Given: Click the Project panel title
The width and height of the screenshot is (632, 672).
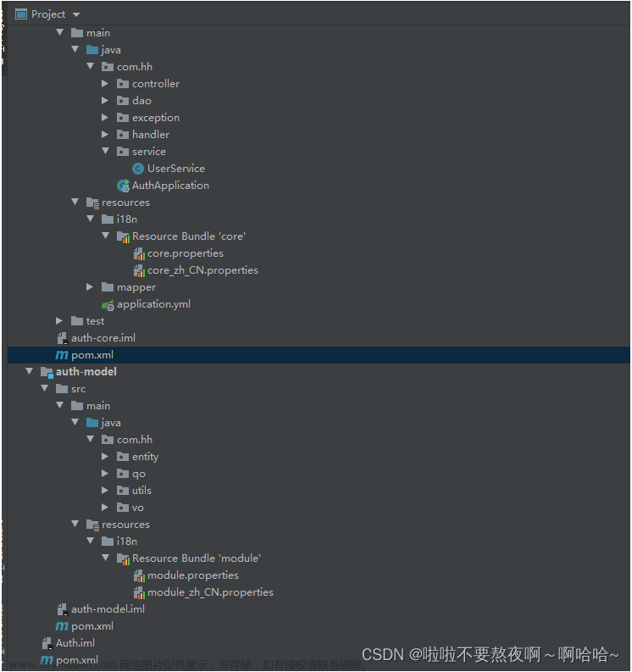Looking at the screenshot, I should 48,14.
